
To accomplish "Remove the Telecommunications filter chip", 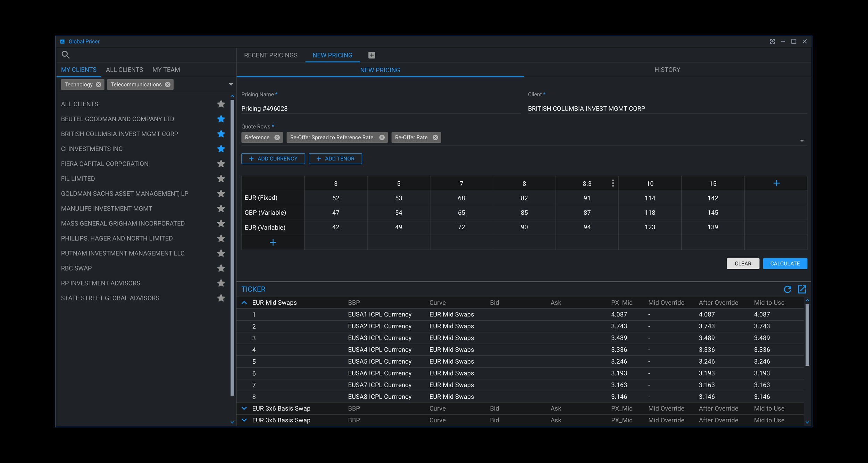I will [168, 84].
